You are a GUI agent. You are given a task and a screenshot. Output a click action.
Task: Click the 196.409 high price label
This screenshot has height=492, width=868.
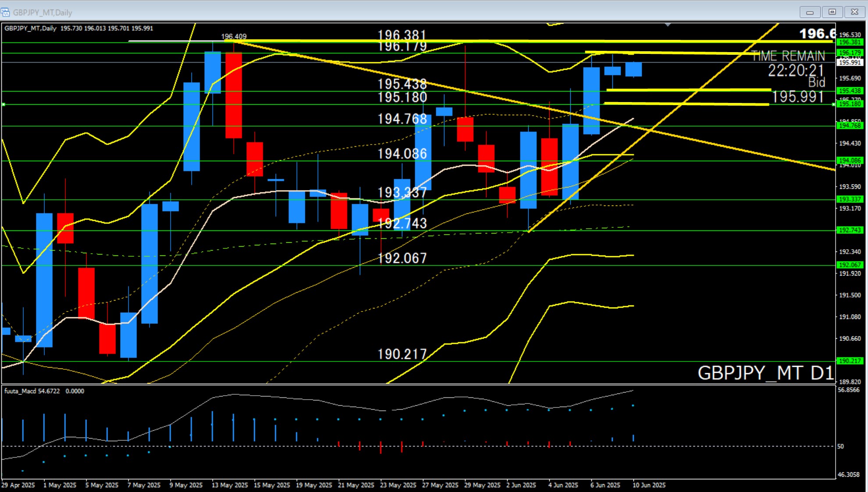pos(234,37)
